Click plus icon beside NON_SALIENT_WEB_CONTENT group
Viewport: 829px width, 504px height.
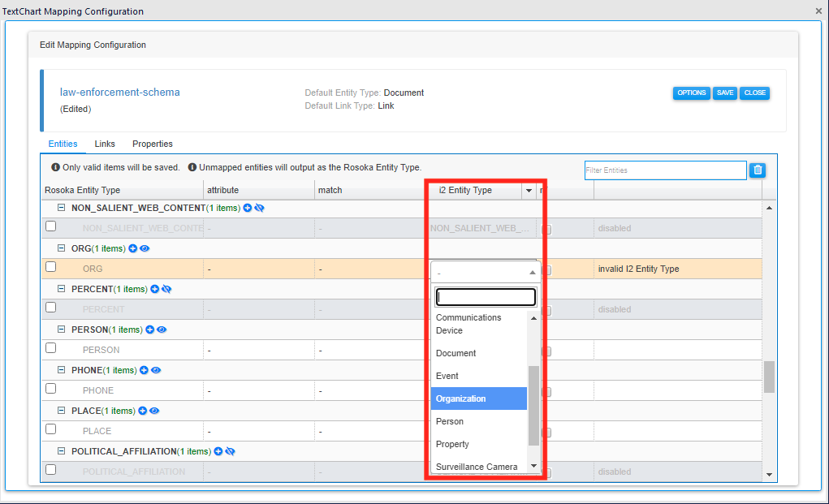[248, 208]
